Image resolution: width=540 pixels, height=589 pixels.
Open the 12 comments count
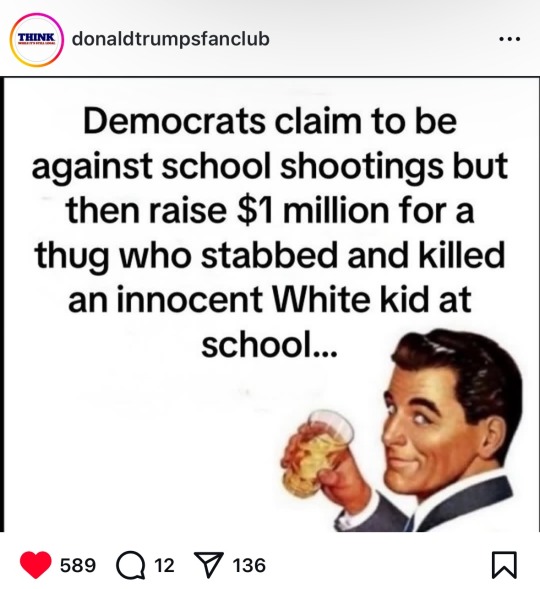(x=164, y=565)
